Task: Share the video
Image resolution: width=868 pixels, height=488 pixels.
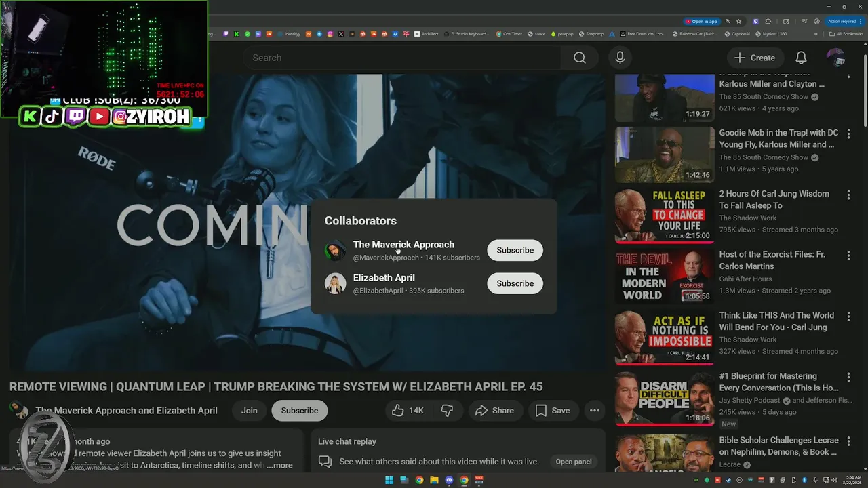Action: [494, 410]
